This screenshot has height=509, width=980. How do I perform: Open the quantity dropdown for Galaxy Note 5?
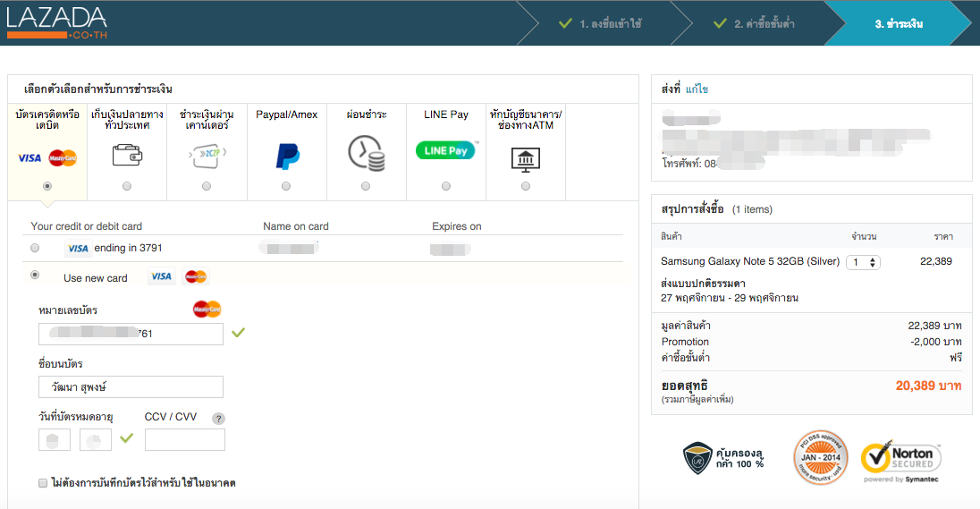(x=864, y=262)
